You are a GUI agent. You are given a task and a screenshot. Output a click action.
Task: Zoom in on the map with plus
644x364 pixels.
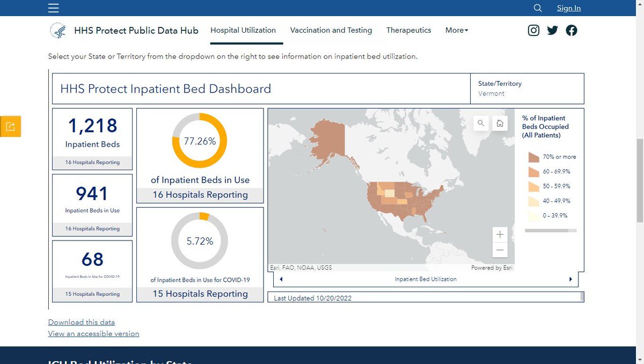pyautogui.click(x=500, y=235)
